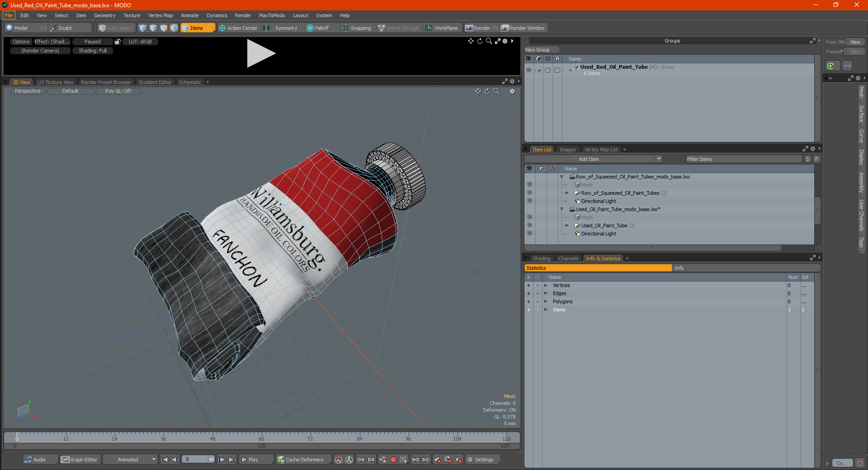Open the Default shading style dropdown
The width and height of the screenshot is (868, 470).
click(71, 91)
